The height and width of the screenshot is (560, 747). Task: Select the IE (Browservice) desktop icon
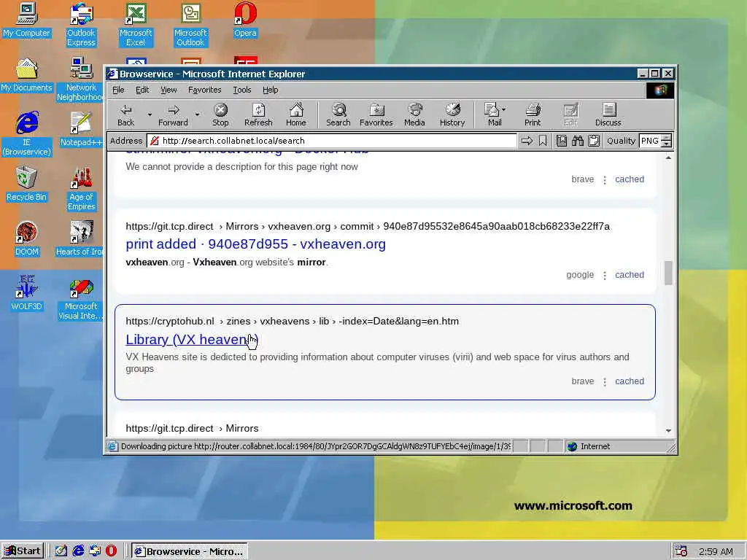pos(26,134)
